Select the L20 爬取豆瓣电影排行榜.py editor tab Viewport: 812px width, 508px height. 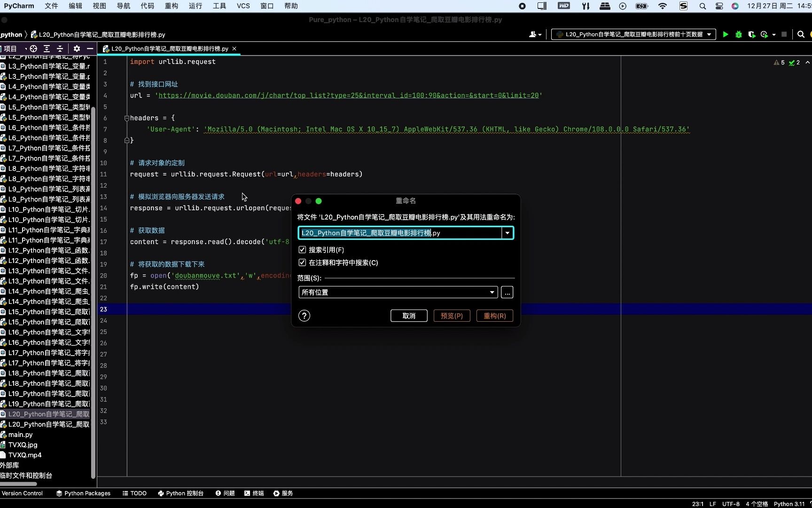(170, 48)
